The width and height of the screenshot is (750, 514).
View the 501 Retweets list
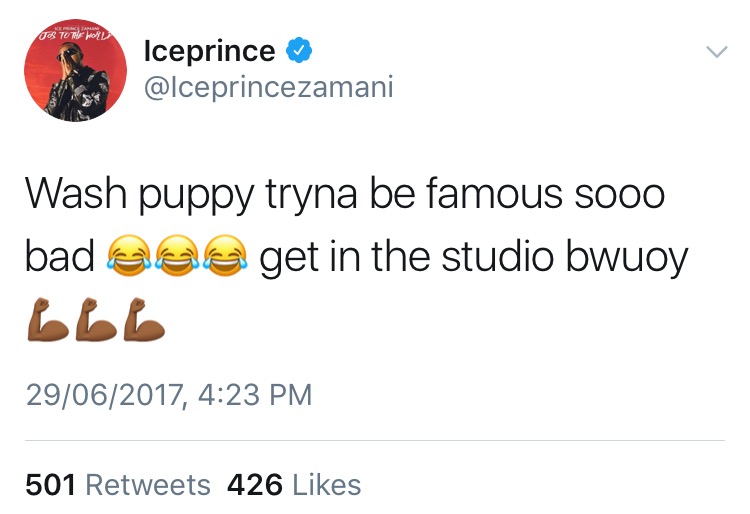tap(118, 485)
